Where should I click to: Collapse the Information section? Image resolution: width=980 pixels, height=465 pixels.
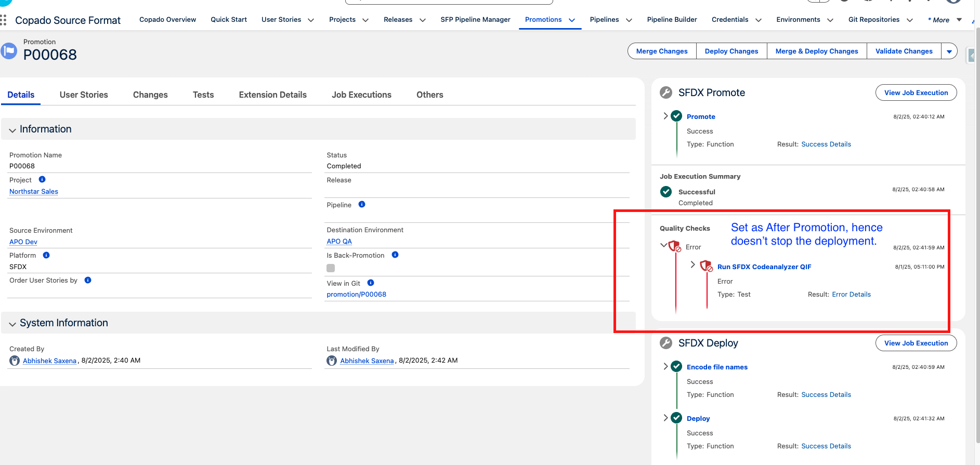pos(12,130)
